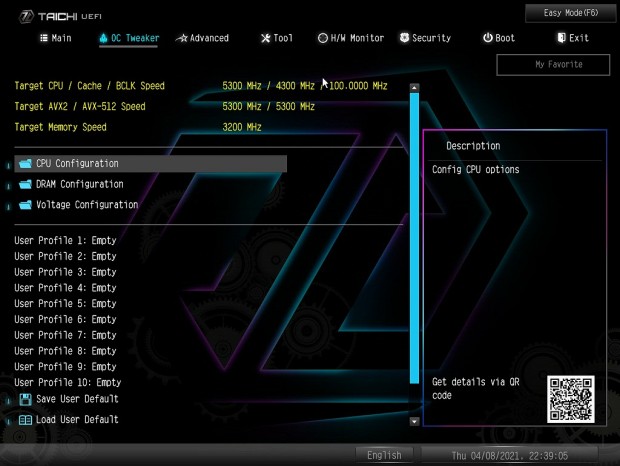Select User Profile 9: Empty
Viewport: 620px width, 466px height.
tap(65, 367)
